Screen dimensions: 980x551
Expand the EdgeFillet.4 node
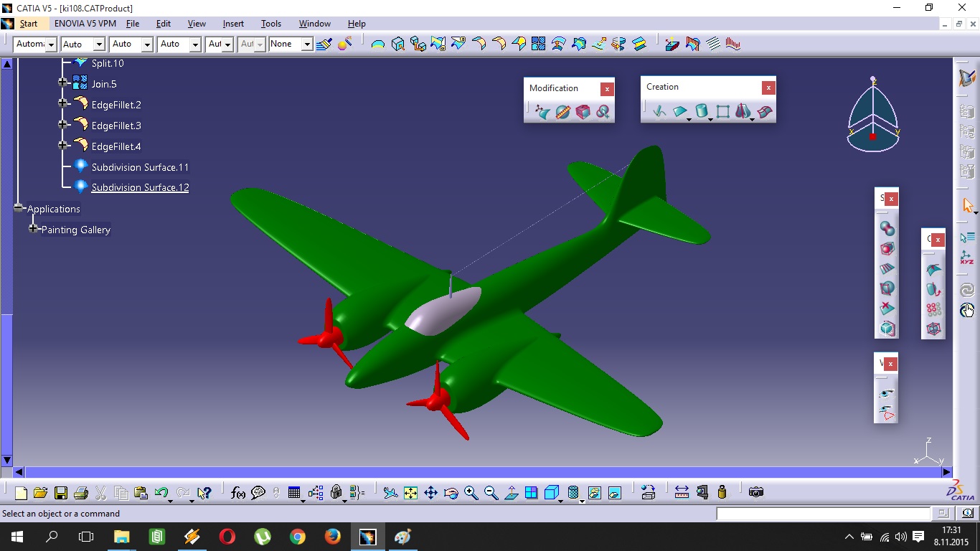click(x=63, y=146)
